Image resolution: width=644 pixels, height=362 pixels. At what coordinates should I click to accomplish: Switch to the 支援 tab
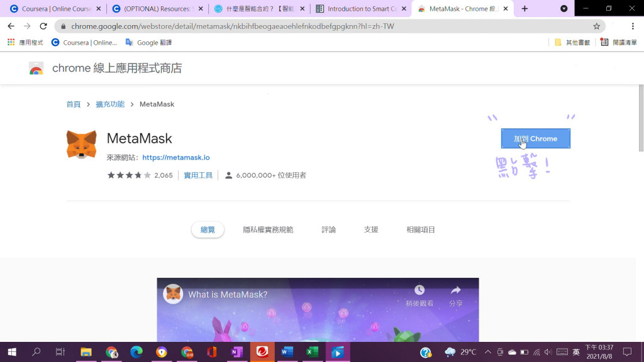(371, 229)
